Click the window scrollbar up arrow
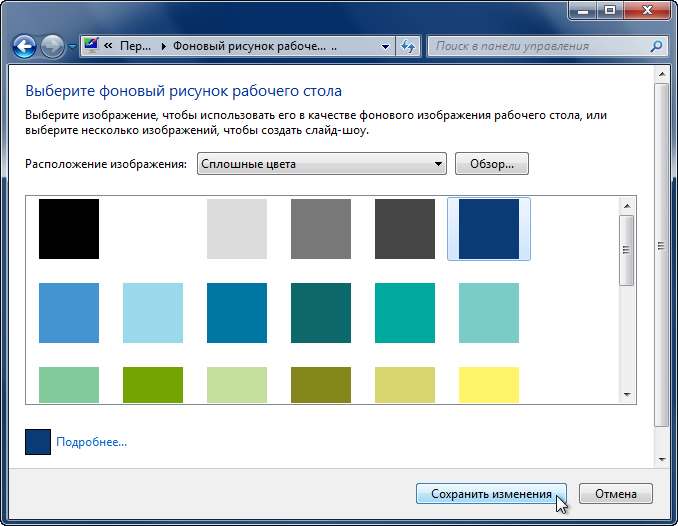This screenshot has height=526, width=678. click(x=662, y=74)
